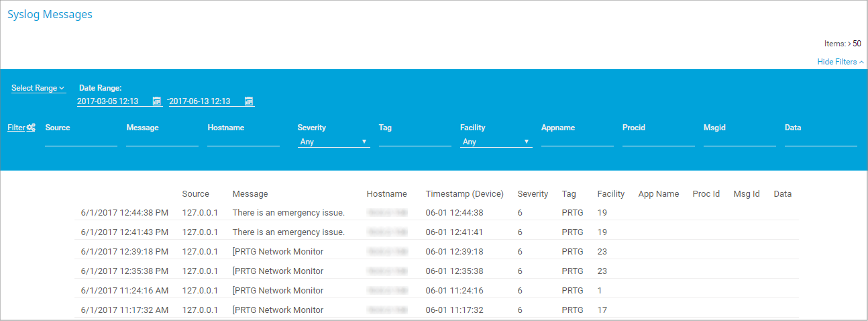Focus the Appname filter input
The height and width of the screenshot is (321, 868).
click(x=577, y=141)
